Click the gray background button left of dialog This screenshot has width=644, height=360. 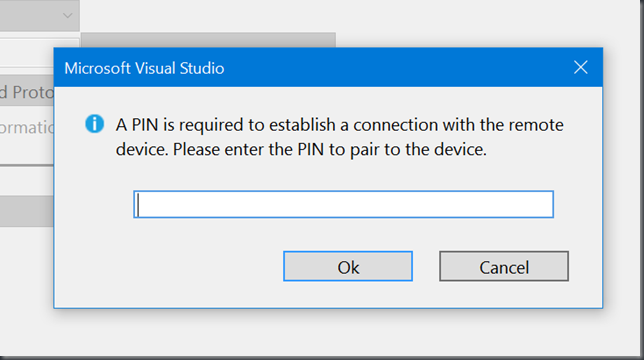point(27,211)
